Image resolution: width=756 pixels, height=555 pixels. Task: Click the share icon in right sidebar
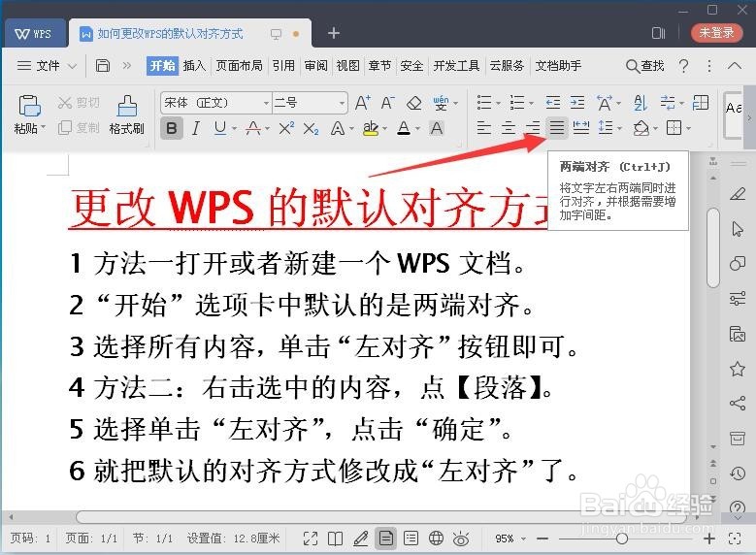pyautogui.click(x=738, y=403)
